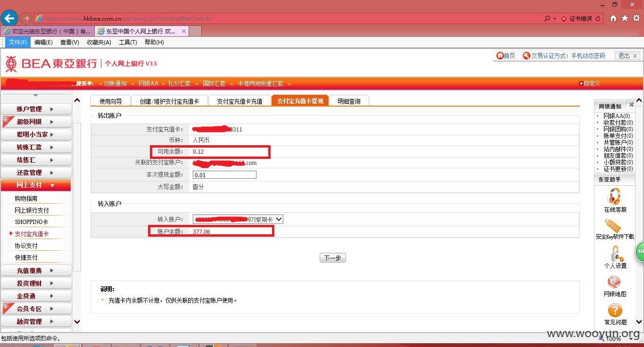Screen dimensions: 644x347
Task: Switch to 支付宝充值卡充值 tab
Action: 239,101
